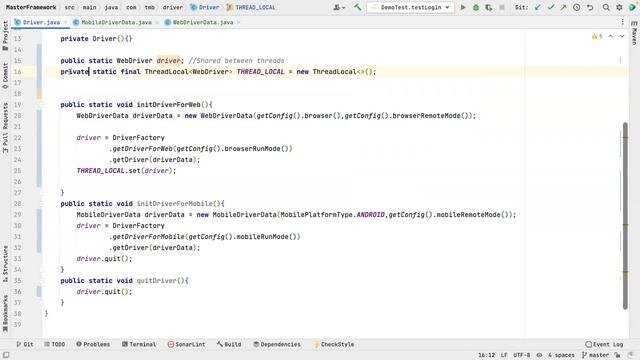The height and width of the screenshot is (360, 640).
Task: Click the colorful plugin icon at toolbar end
Action: (x=632, y=7)
